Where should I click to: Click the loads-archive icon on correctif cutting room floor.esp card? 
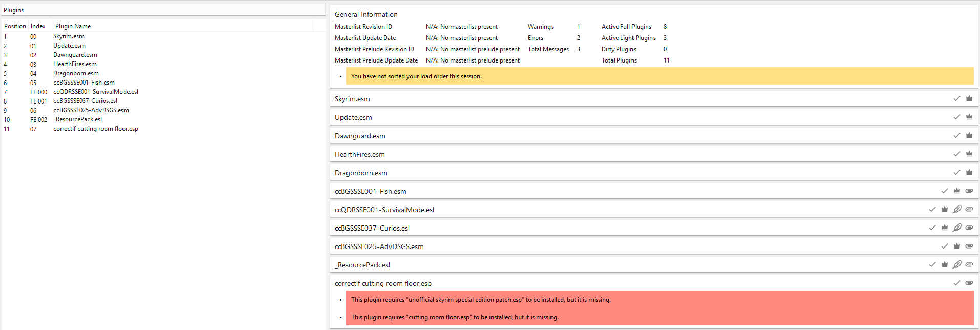969,283
